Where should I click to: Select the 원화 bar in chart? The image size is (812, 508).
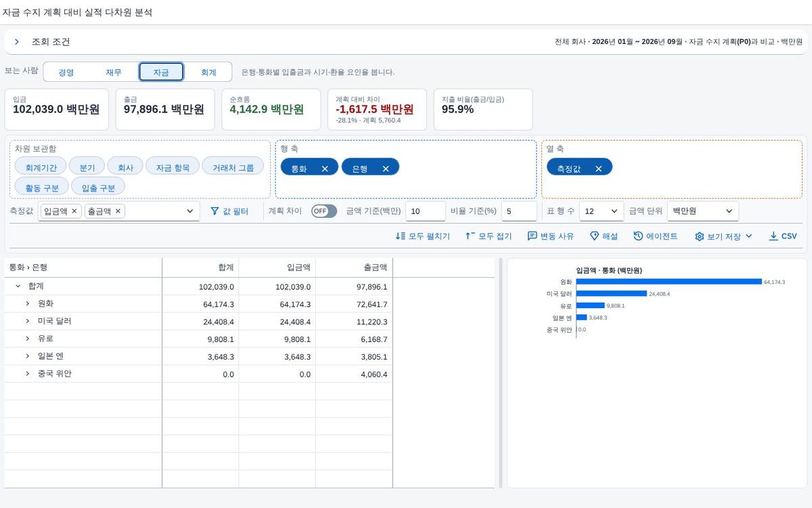pyautogui.click(x=669, y=282)
